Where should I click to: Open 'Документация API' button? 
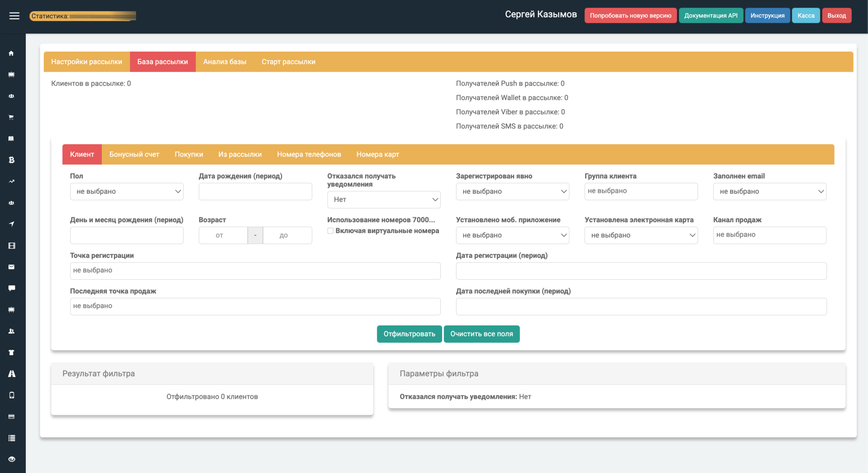pos(711,16)
